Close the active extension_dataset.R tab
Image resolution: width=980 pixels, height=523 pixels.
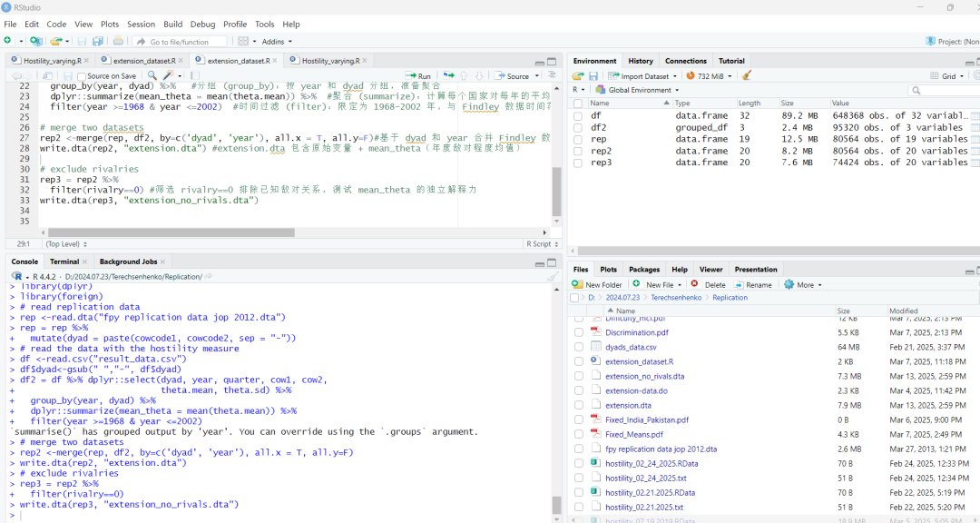(276, 61)
